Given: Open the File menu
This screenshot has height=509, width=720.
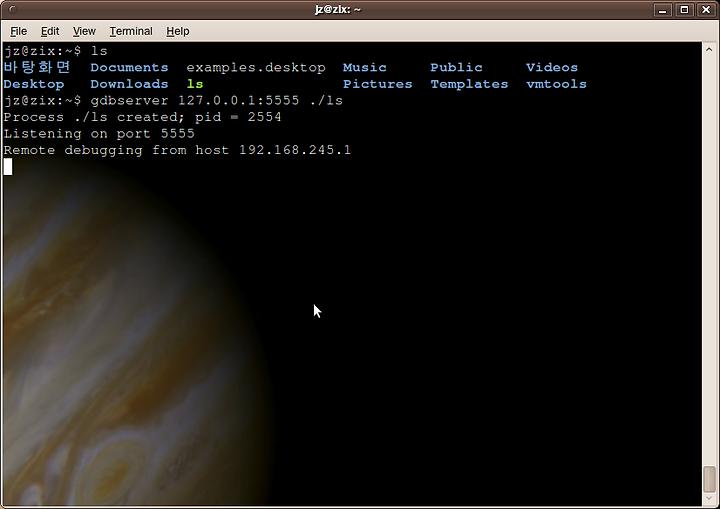Looking at the screenshot, I should pos(18,31).
